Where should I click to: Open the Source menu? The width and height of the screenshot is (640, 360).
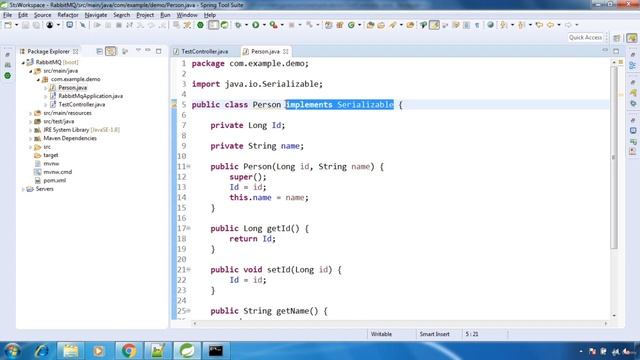pos(42,15)
